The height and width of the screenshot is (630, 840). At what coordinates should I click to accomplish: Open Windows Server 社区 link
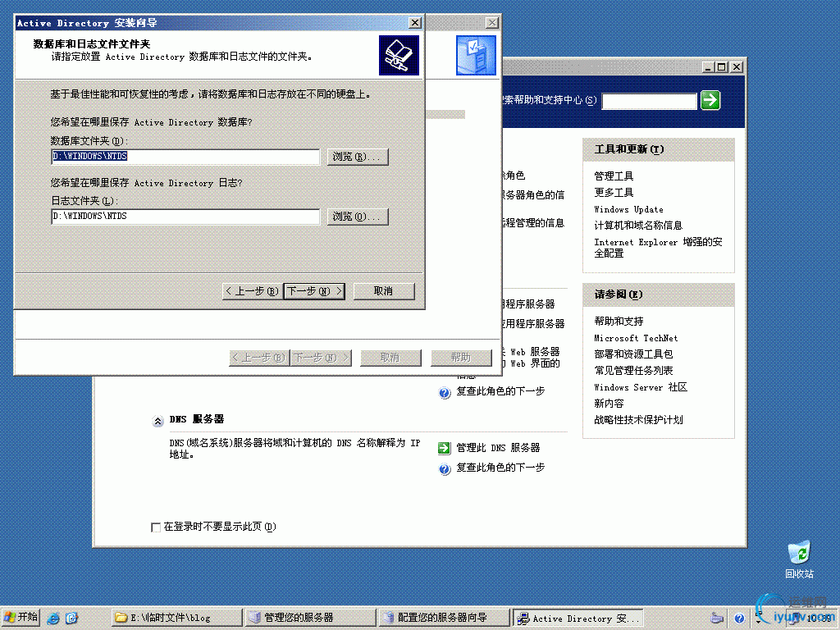pyautogui.click(x=640, y=387)
